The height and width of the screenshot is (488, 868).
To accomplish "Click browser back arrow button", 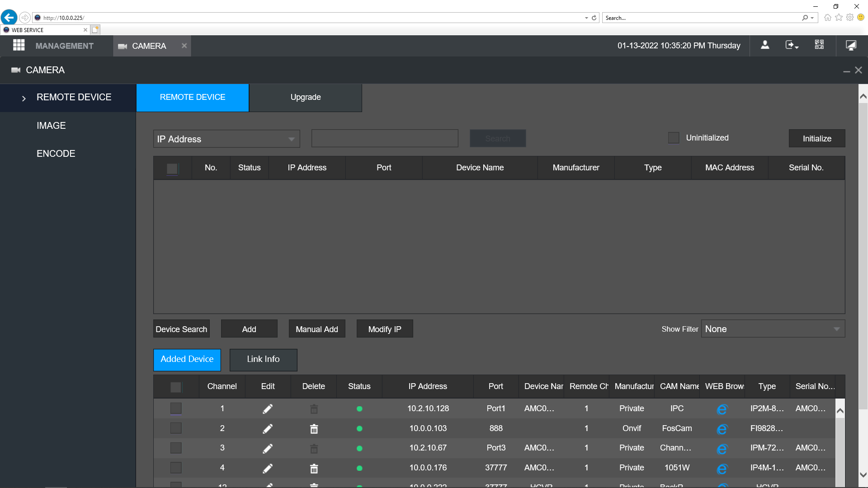I will [9, 18].
